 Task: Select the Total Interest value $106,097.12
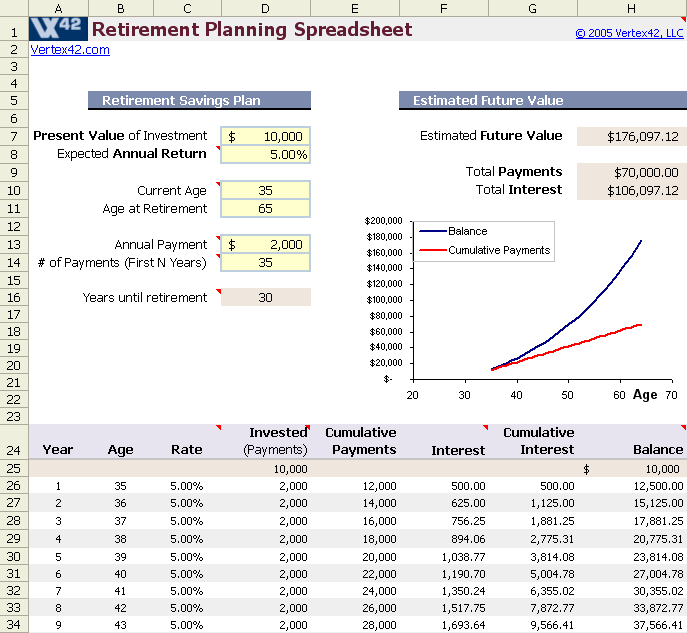[632, 191]
